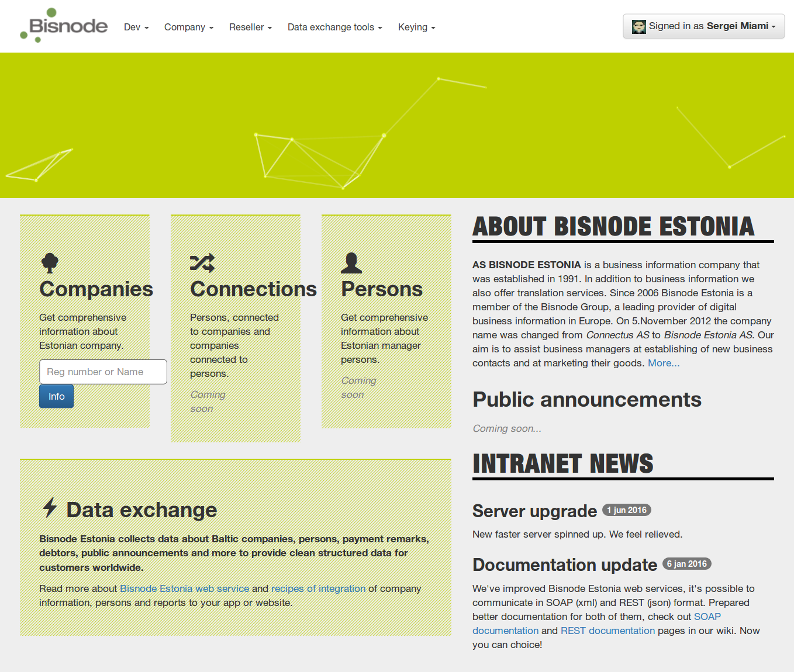Open the Keying dropdown
Image resolution: width=794 pixels, height=672 pixels.
tap(416, 27)
